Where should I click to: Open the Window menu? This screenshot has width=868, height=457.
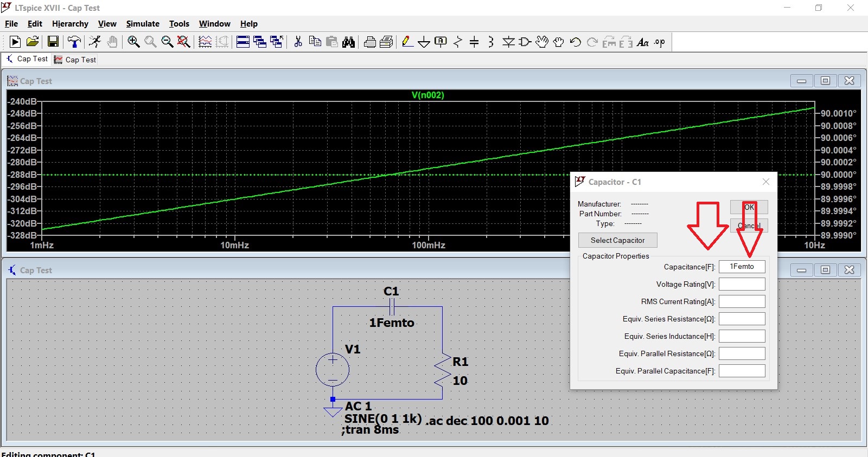click(214, 24)
